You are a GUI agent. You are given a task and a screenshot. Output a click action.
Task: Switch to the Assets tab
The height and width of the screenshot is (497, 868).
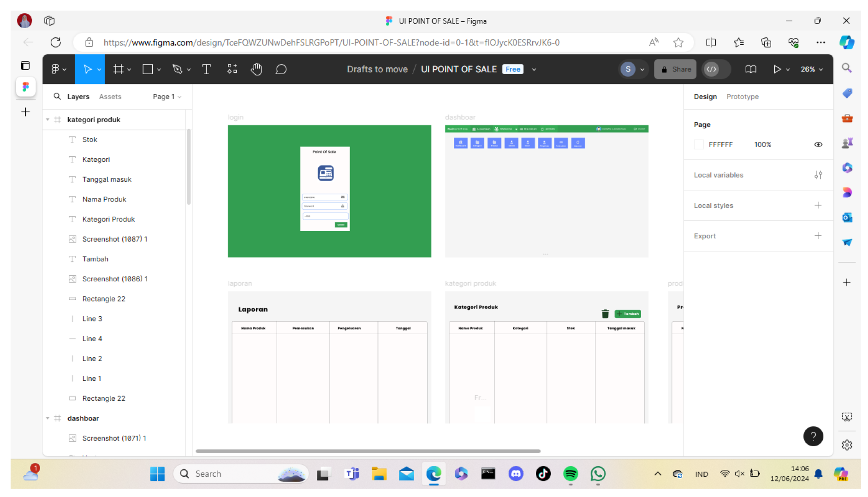(x=110, y=96)
